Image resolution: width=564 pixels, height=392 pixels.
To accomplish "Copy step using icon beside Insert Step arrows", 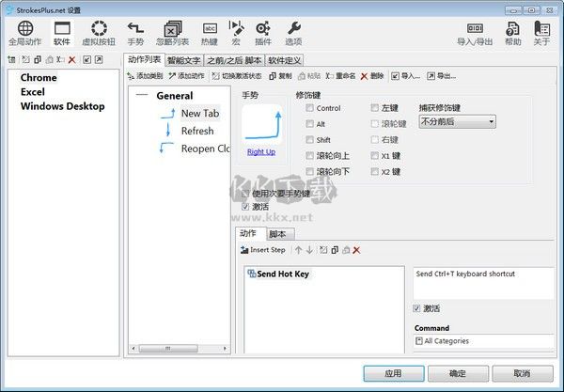I will coord(335,250).
